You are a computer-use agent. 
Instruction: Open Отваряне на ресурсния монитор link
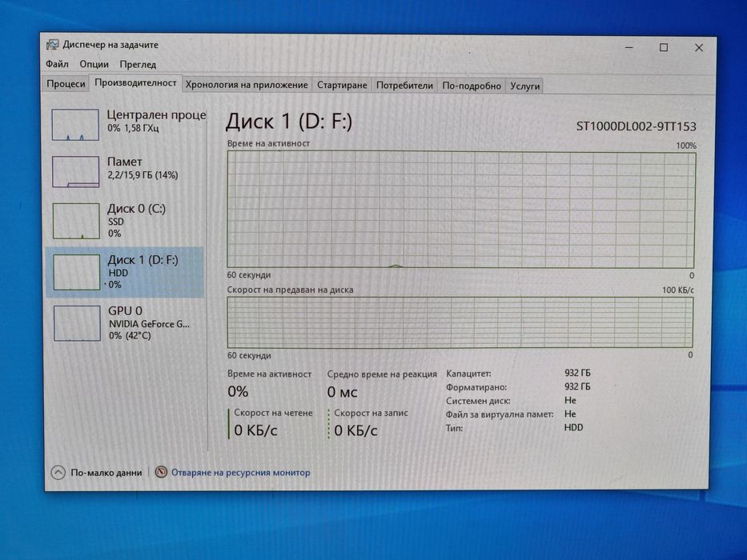coord(240,472)
